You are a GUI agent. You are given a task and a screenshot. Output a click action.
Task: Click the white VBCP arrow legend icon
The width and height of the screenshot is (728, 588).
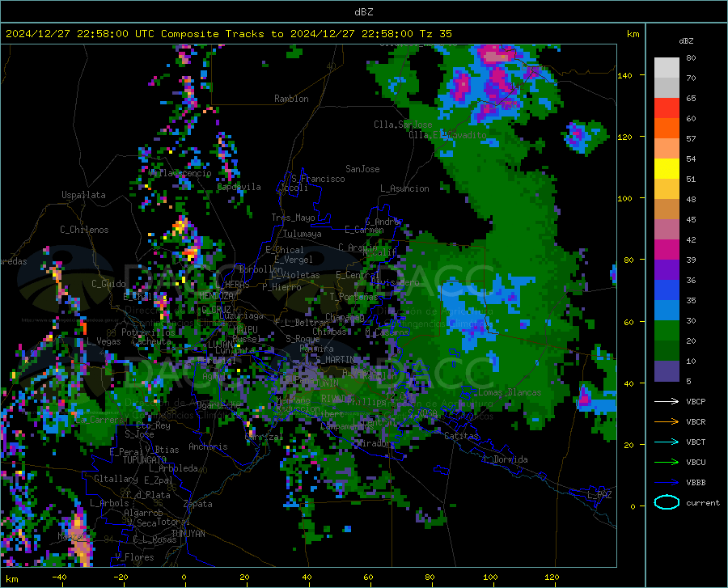[x=667, y=401]
